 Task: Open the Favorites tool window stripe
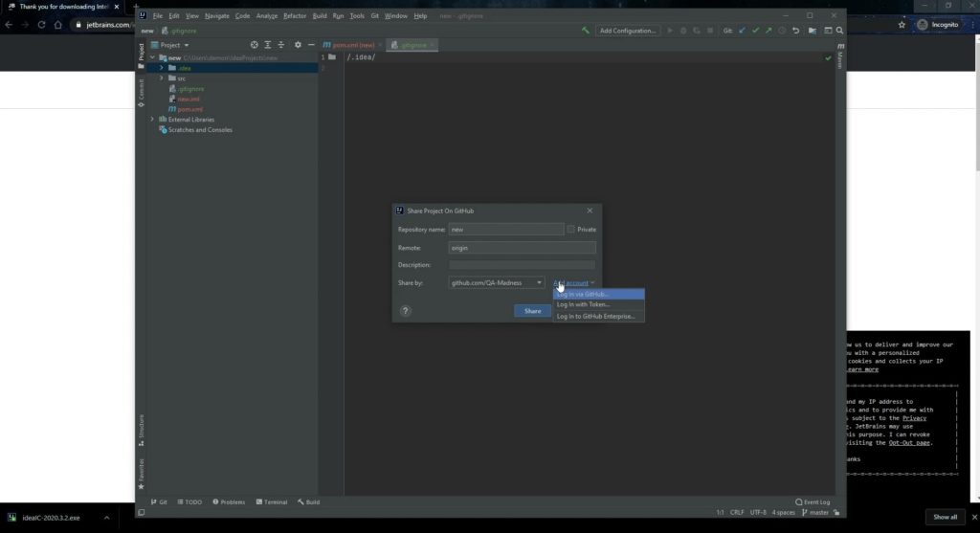142,474
